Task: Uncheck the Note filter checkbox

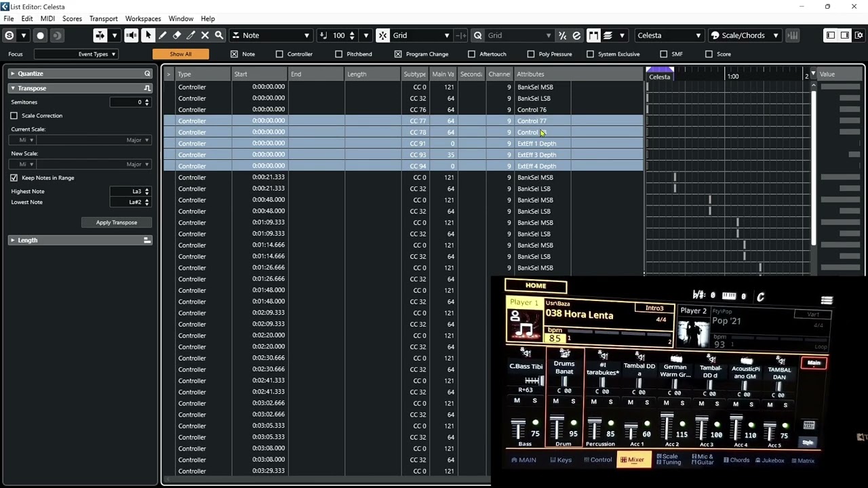Action: (x=234, y=54)
